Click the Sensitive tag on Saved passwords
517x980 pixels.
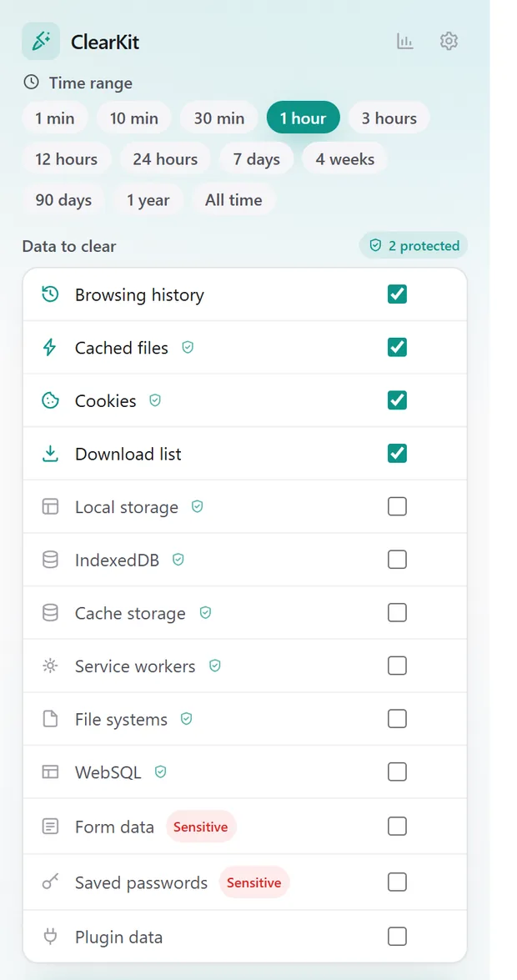click(253, 882)
